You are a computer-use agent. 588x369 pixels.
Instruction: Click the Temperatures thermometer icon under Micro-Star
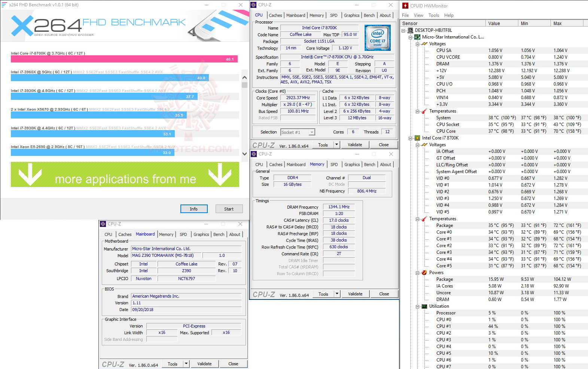click(x=424, y=111)
